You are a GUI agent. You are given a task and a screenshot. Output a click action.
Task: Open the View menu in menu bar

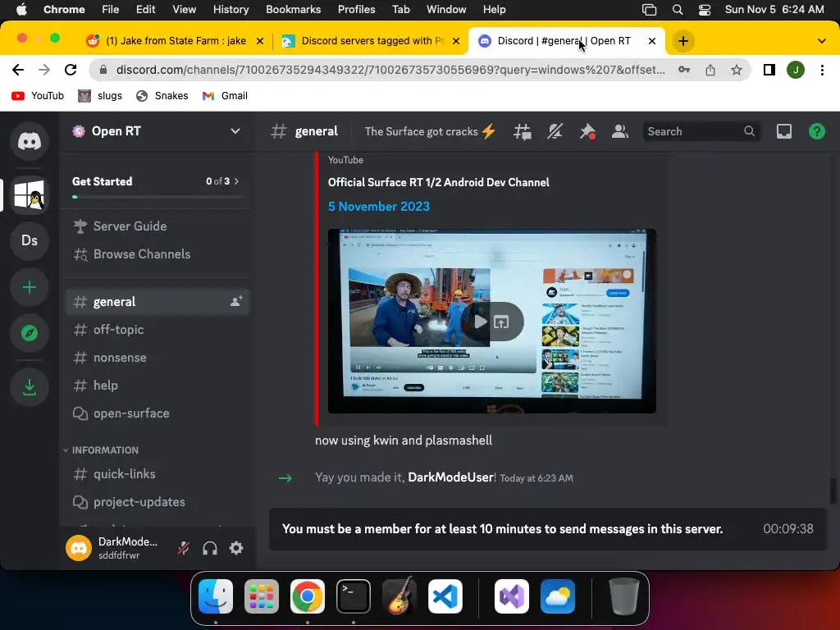(184, 9)
